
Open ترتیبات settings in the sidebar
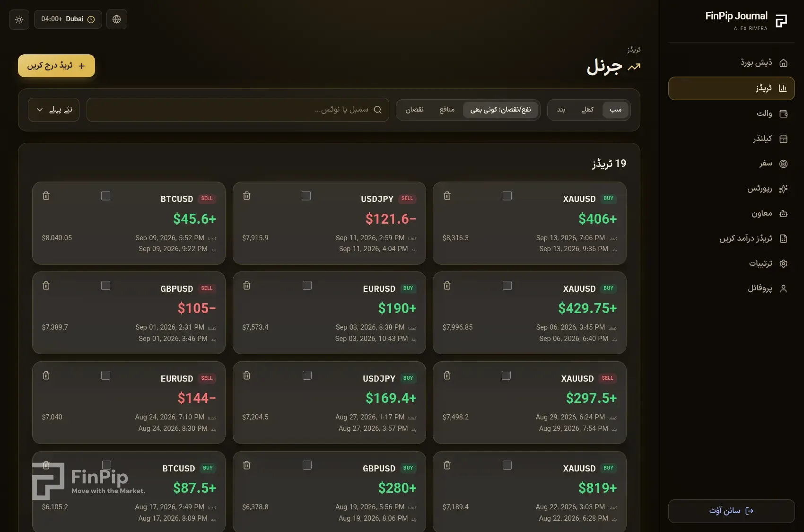(731, 263)
